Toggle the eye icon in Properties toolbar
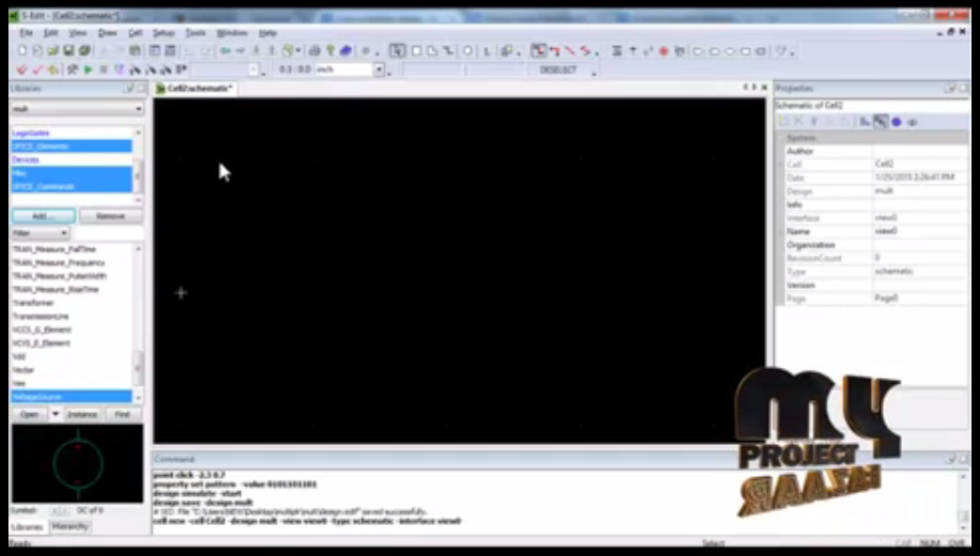 click(x=911, y=121)
